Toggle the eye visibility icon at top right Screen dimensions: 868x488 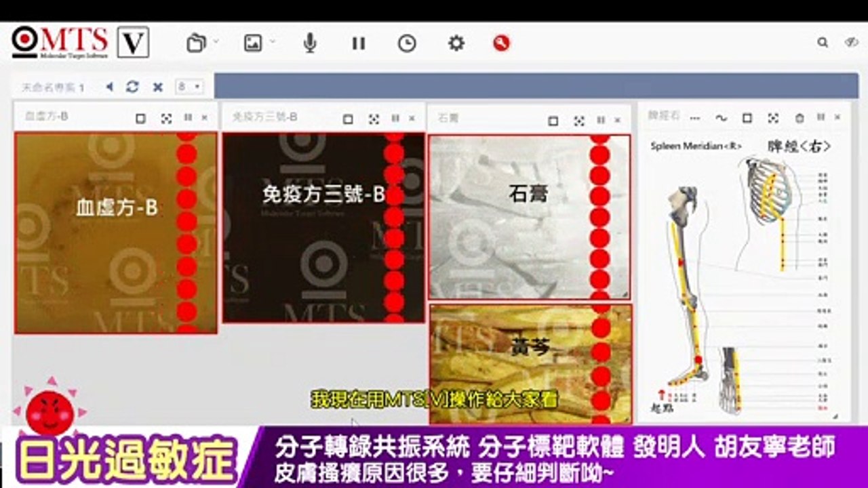click(852, 43)
